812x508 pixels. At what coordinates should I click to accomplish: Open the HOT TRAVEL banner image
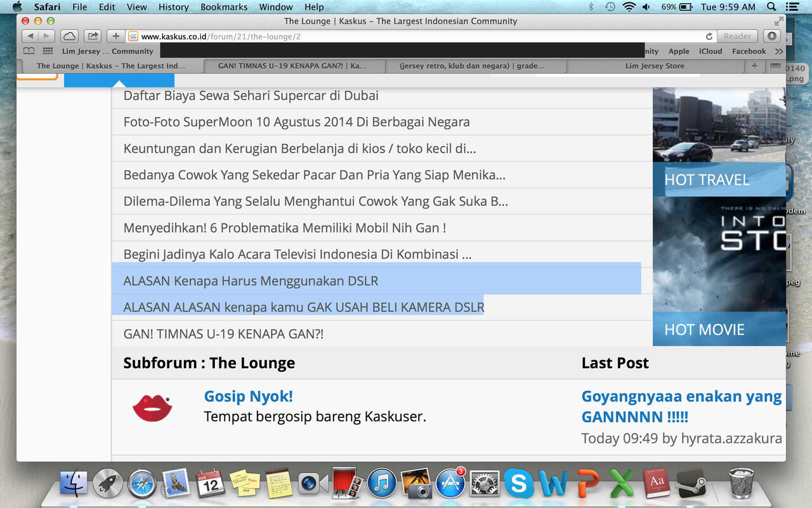(719, 142)
